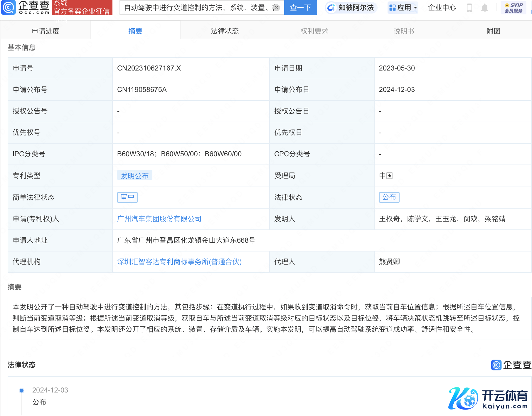Viewport: 532px width, 416px height.
Task: Clear the search box text
Action: [276, 8]
